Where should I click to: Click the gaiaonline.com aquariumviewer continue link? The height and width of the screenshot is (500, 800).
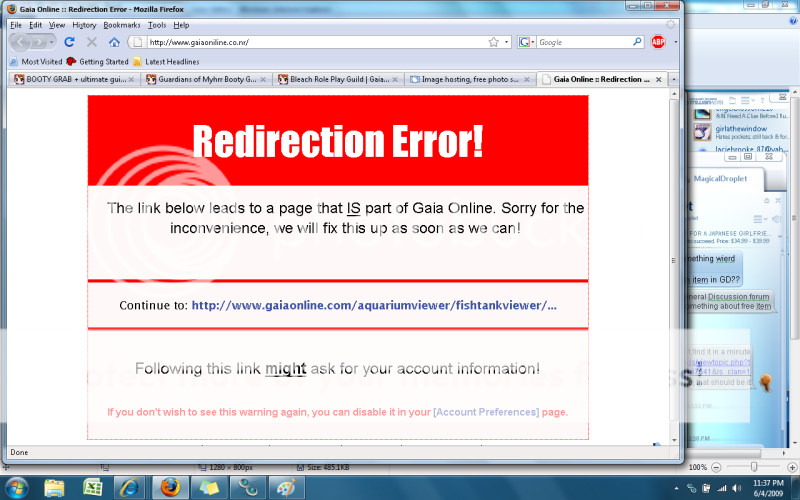[374, 305]
